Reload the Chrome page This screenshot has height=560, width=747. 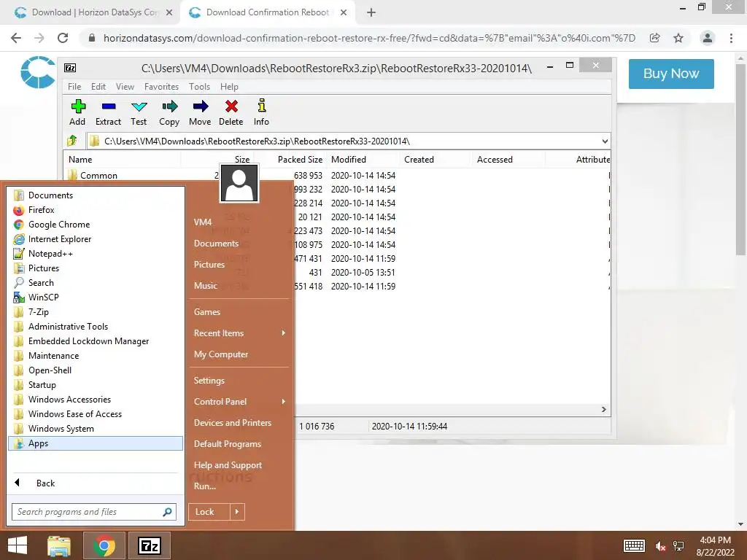tap(63, 38)
